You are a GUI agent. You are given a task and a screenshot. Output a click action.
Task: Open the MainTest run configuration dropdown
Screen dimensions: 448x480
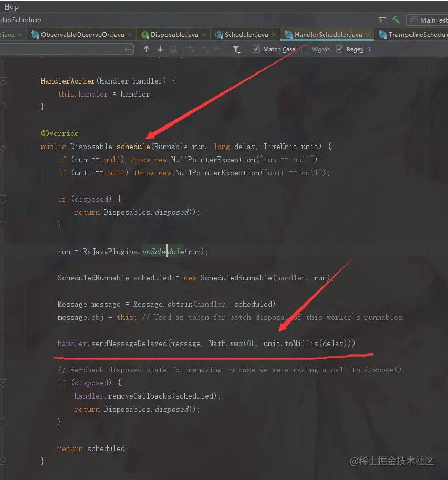click(x=429, y=20)
